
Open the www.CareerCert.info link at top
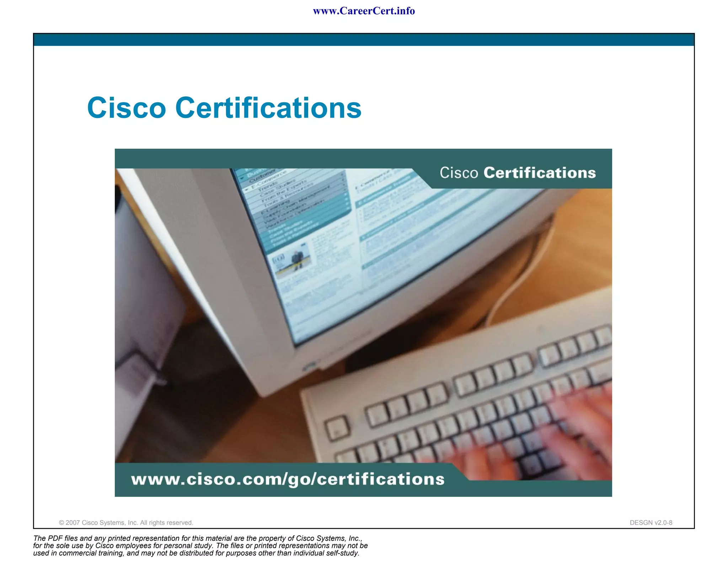pyautogui.click(x=364, y=11)
